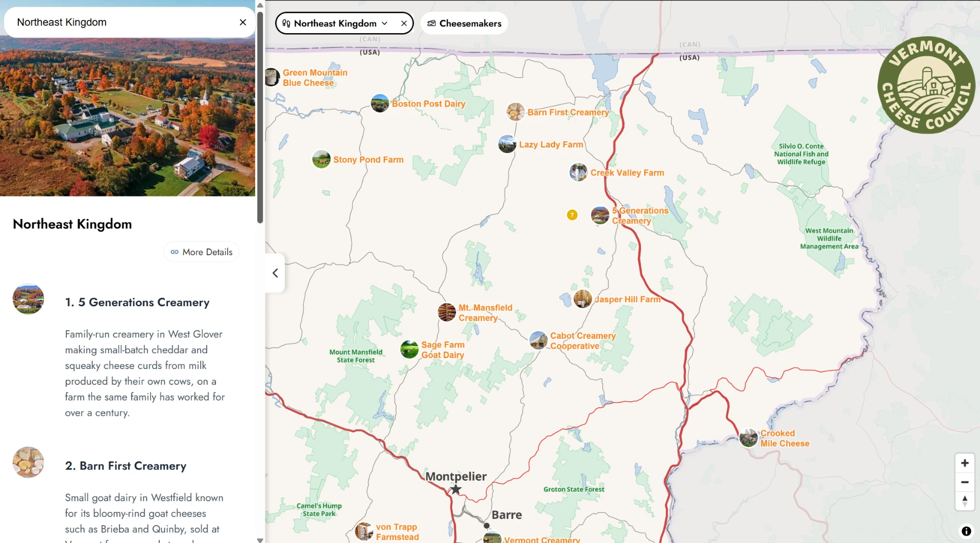This screenshot has height=543, width=980.
Task: Open the Lazy Lady Farm marker
Action: (507, 144)
